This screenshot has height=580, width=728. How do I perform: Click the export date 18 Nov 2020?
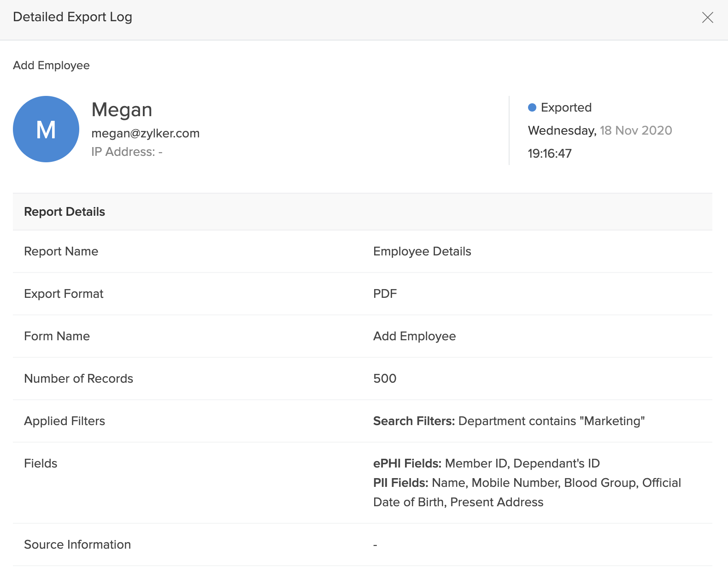635,130
